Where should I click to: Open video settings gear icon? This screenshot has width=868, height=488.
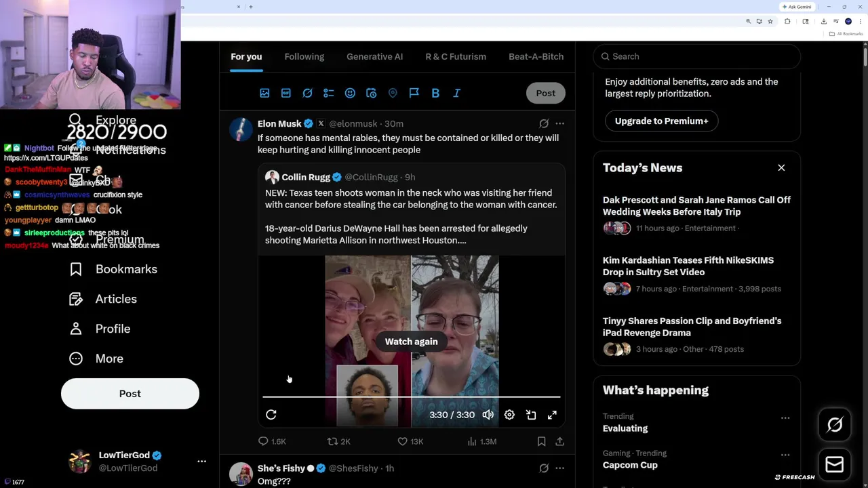(x=509, y=415)
